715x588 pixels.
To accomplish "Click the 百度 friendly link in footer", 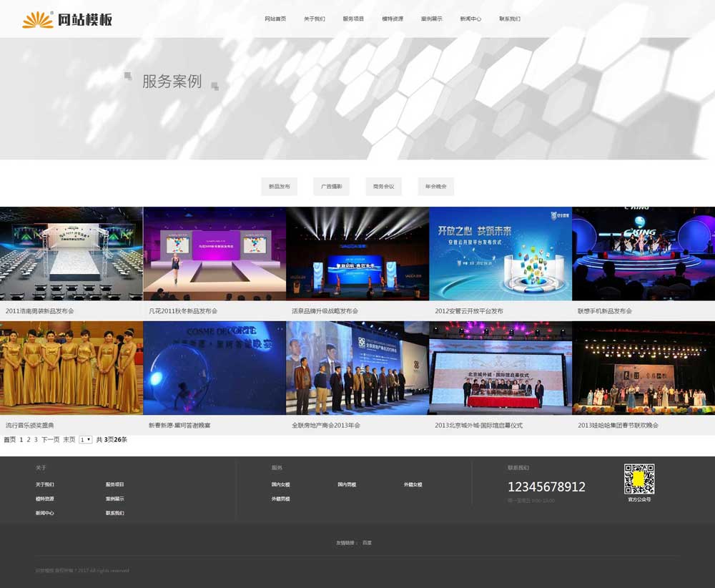I will pos(367,543).
